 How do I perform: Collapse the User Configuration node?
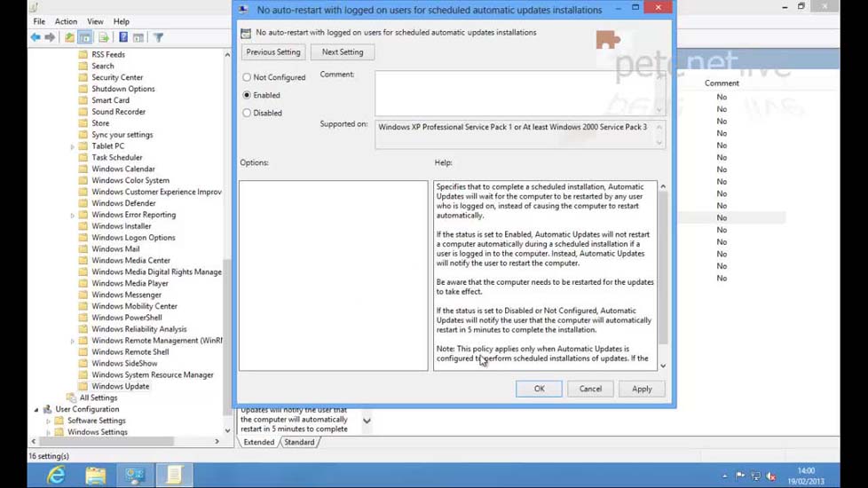(36, 409)
